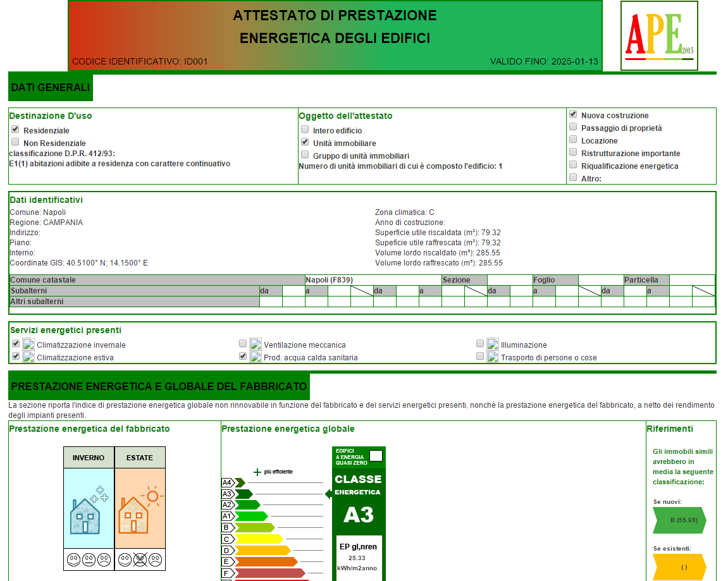Click the Ventilazione meccanica service icon
728x581 pixels.
point(256,345)
